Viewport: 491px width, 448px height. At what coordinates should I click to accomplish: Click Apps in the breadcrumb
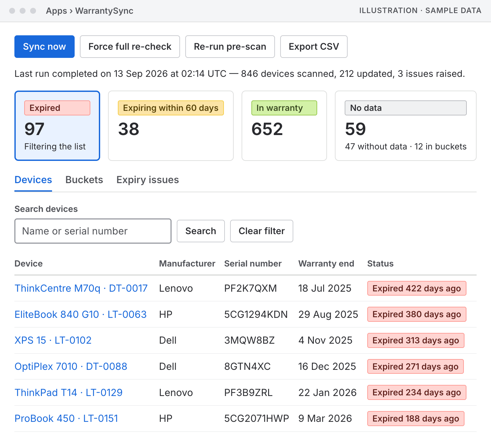56,11
